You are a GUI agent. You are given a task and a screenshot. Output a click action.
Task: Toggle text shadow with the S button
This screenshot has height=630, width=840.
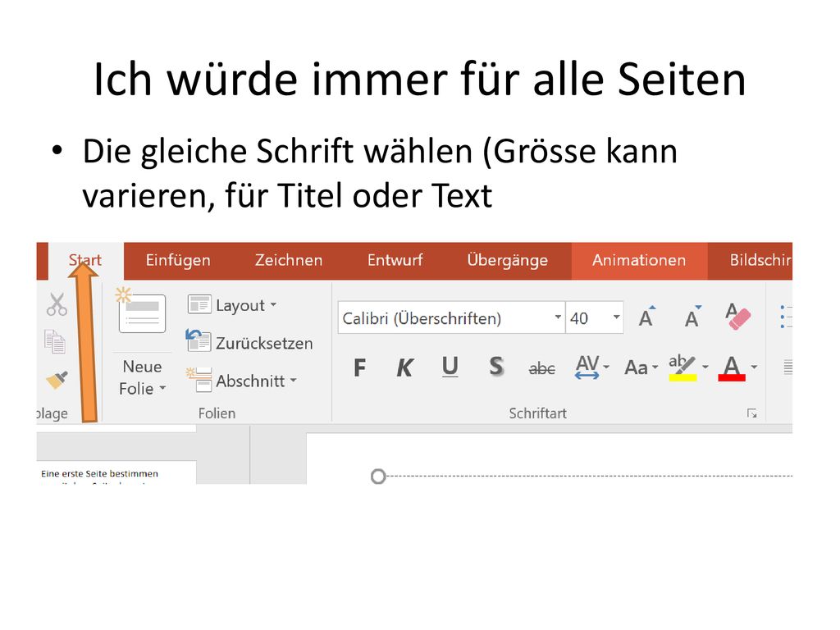click(496, 367)
